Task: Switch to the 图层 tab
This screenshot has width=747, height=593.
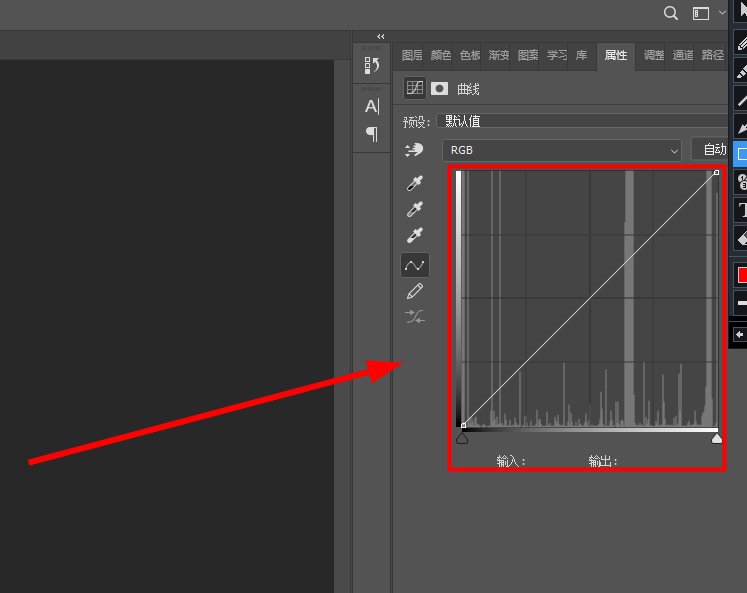Action: pos(411,56)
